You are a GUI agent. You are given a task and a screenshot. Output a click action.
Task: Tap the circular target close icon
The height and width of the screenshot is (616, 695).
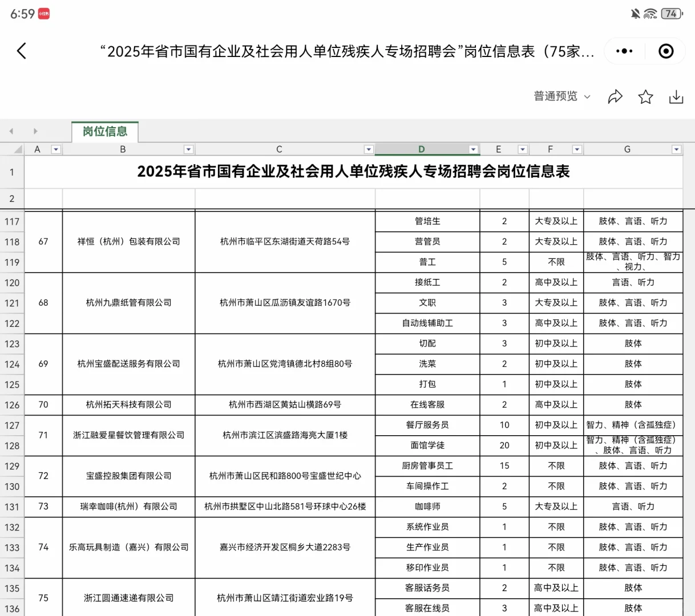point(666,51)
